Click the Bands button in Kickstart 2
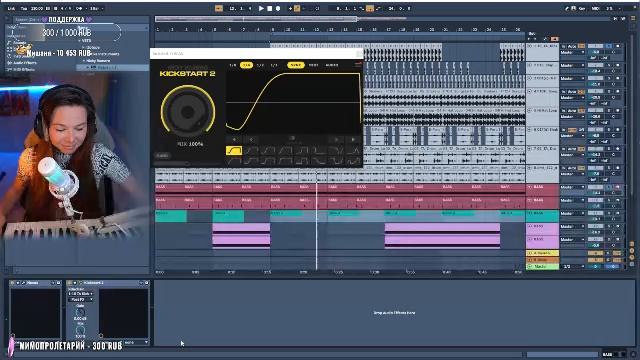640x360 pixels. (162, 156)
